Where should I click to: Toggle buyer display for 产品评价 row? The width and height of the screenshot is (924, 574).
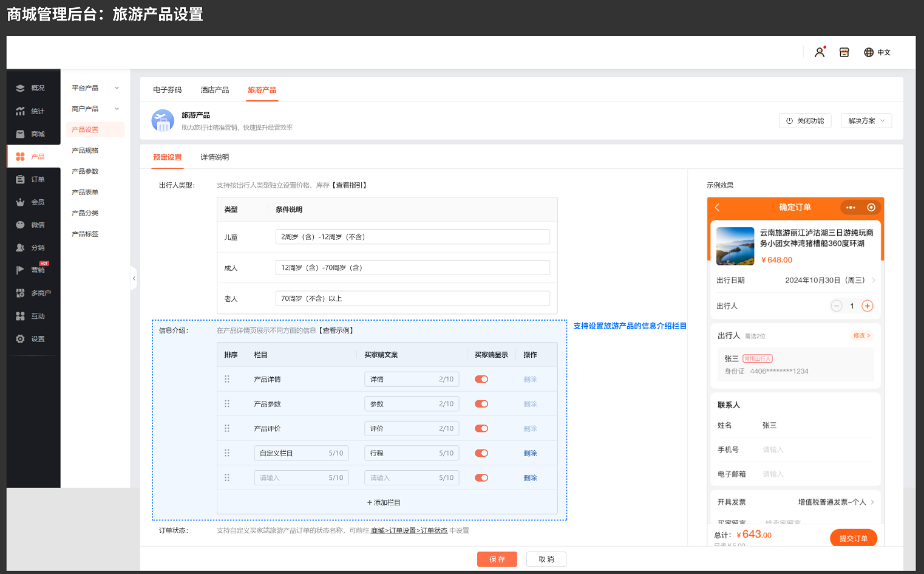[x=481, y=428]
